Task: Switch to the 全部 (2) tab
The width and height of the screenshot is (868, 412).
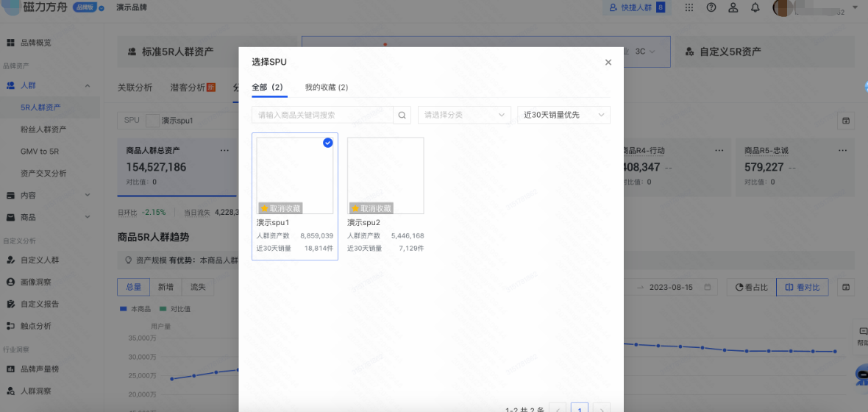Action: coord(267,88)
